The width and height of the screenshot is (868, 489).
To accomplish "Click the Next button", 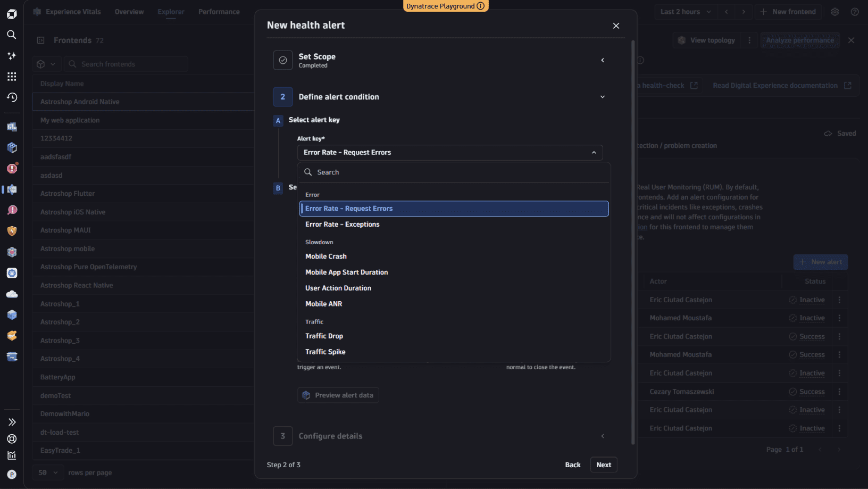I will point(604,465).
